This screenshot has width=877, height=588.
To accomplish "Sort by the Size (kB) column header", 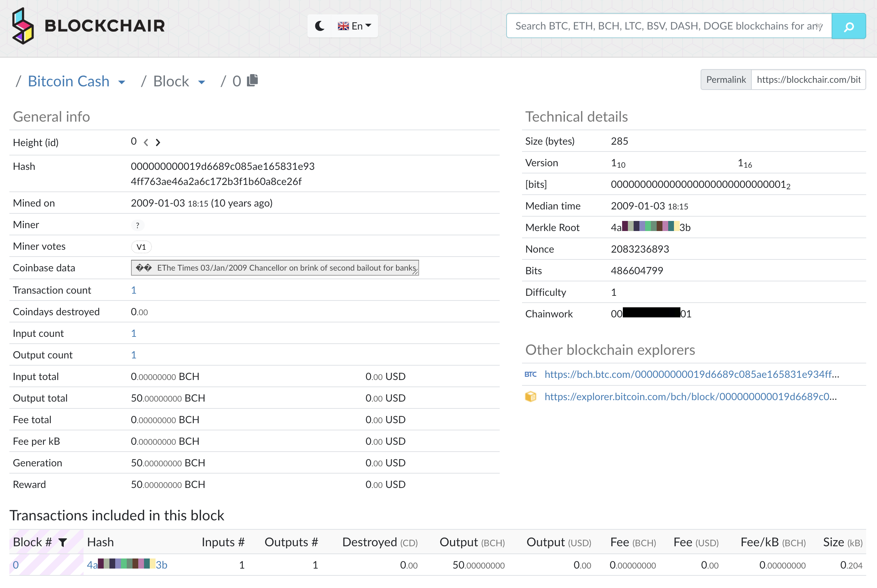I will (x=842, y=542).
